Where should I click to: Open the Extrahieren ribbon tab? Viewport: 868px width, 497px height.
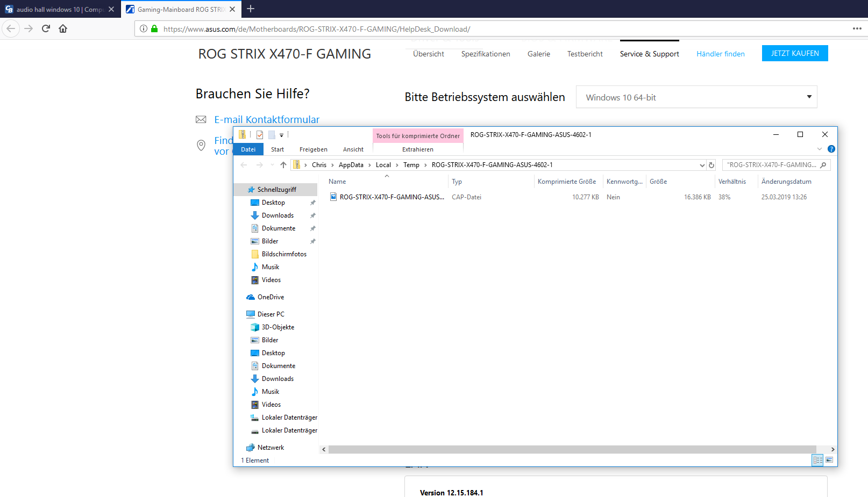418,149
